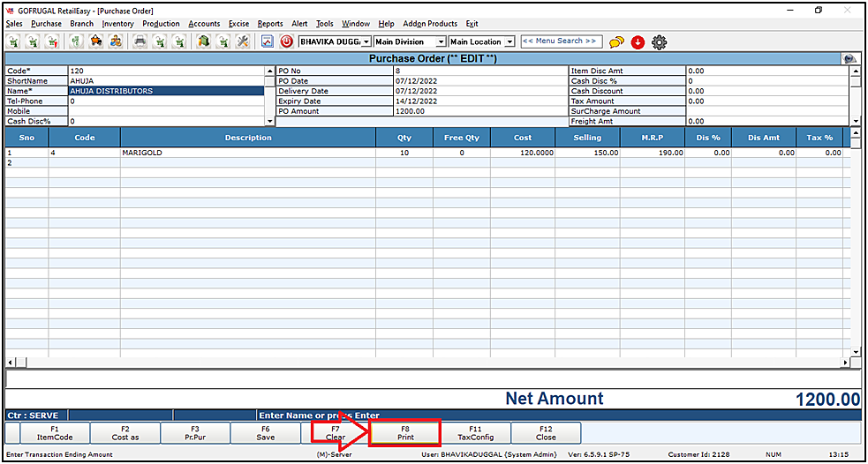Open the Reports menu
868x464 pixels.
point(270,24)
